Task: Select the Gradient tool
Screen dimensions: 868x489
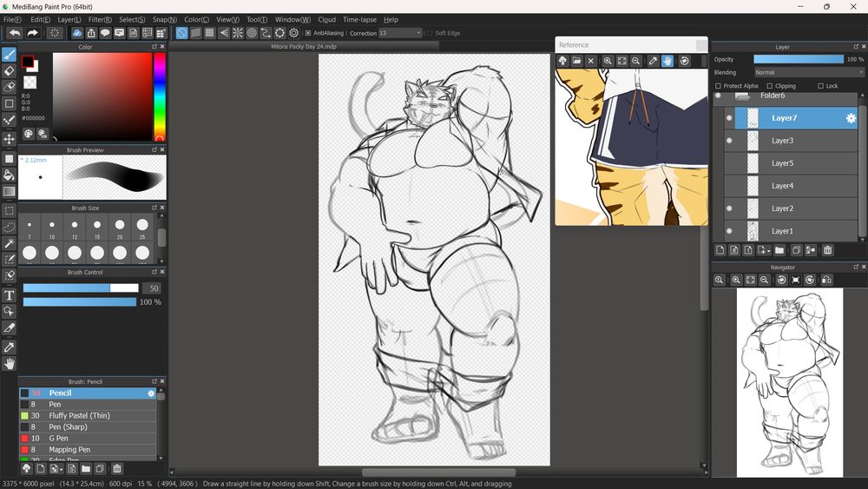Action: (9, 192)
